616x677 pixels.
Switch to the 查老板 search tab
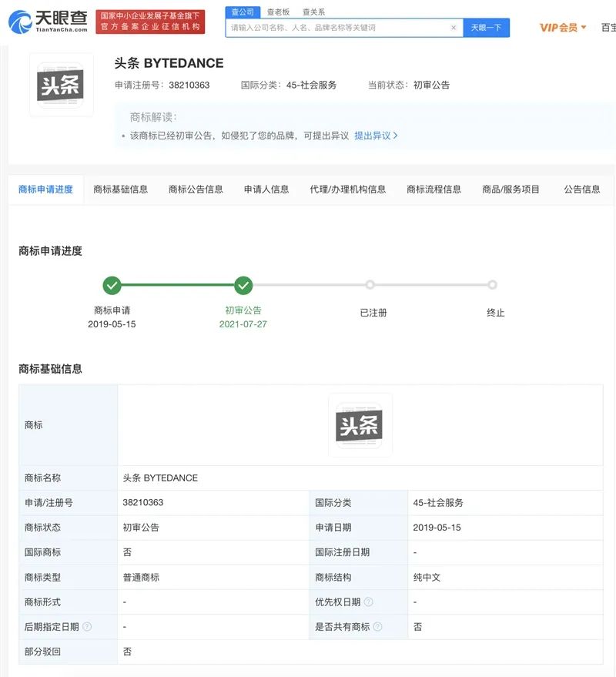[278, 12]
